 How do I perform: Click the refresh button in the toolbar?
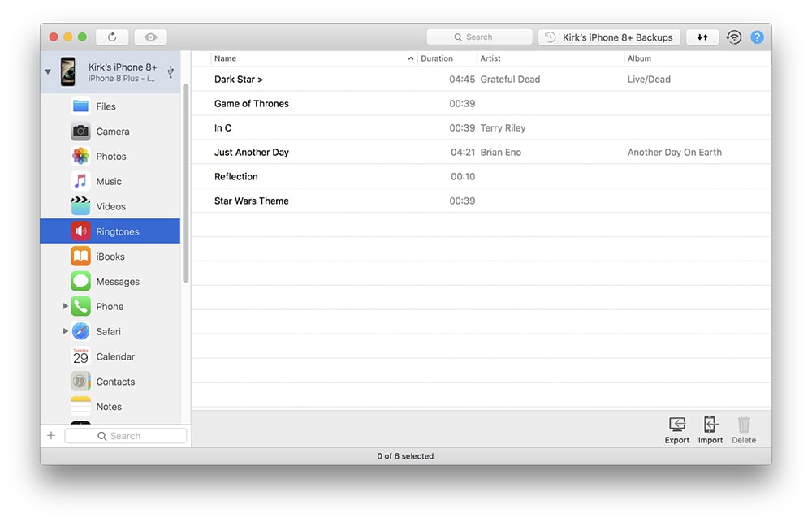[x=112, y=37]
